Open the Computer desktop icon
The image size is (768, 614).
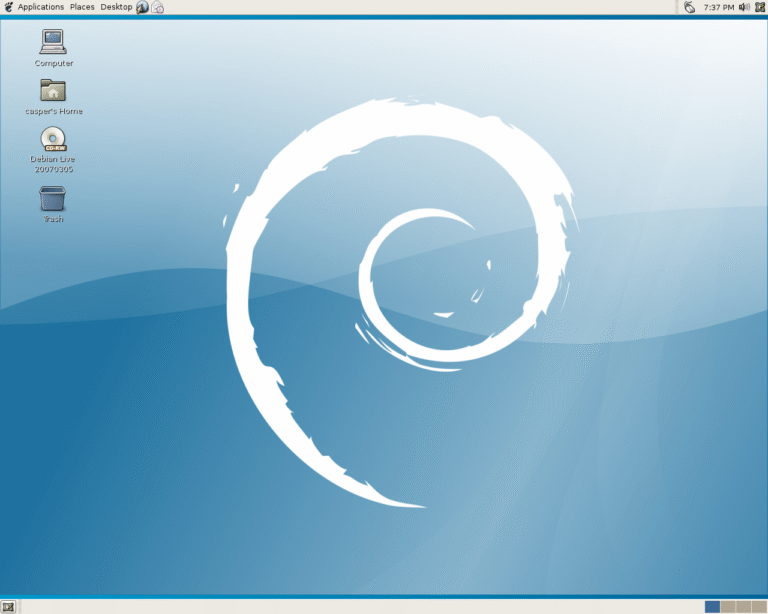coord(53,42)
